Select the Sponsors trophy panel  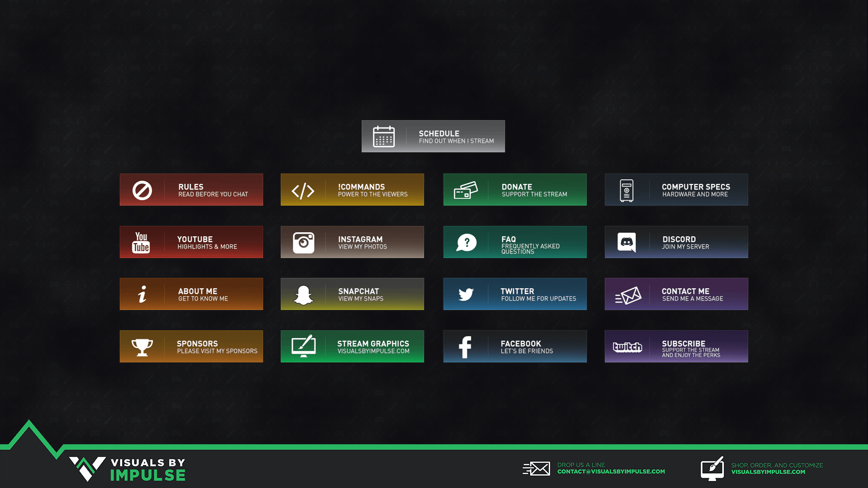(191, 346)
